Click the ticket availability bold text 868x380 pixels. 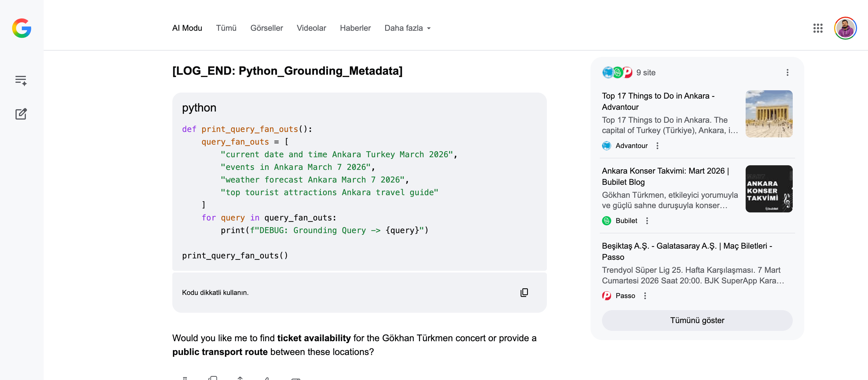click(x=314, y=338)
